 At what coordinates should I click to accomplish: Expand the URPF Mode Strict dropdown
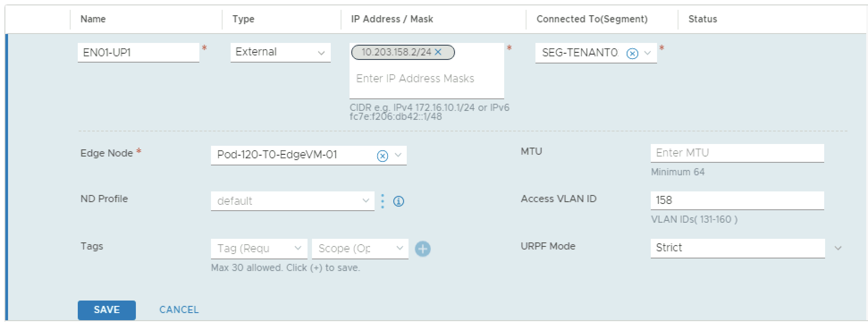(x=838, y=248)
